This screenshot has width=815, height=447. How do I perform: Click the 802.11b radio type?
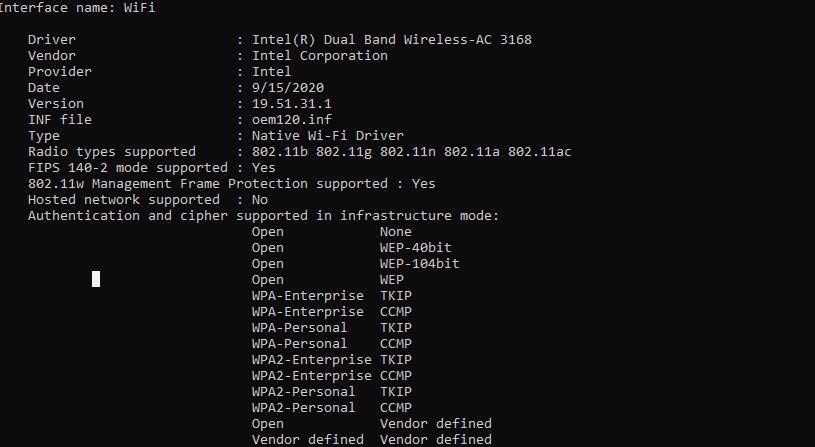click(x=280, y=152)
